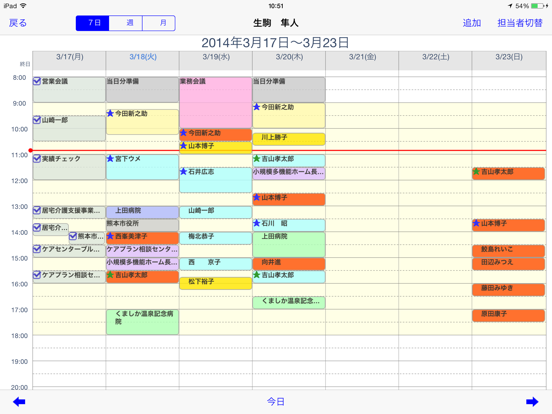Image resolution: width=552 pixels, height=414 pixels.
Task: Open 川上勝子 appointment on 3/20
Action: point(289,139)
